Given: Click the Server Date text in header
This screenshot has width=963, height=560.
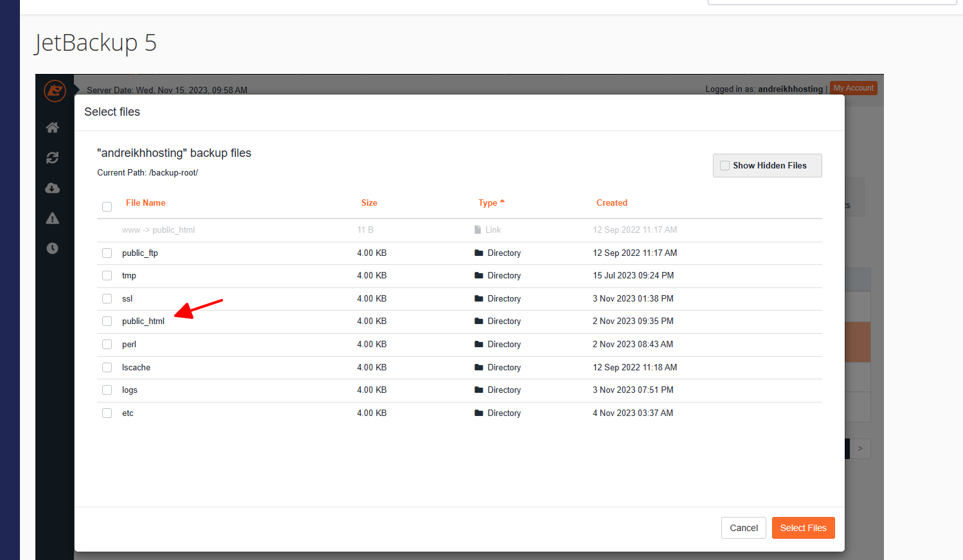Looking at the screenshot, I should [x=167, y=90].
